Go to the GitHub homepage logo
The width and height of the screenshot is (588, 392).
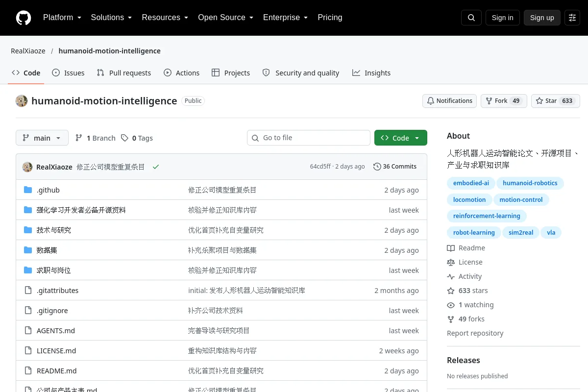24,18
